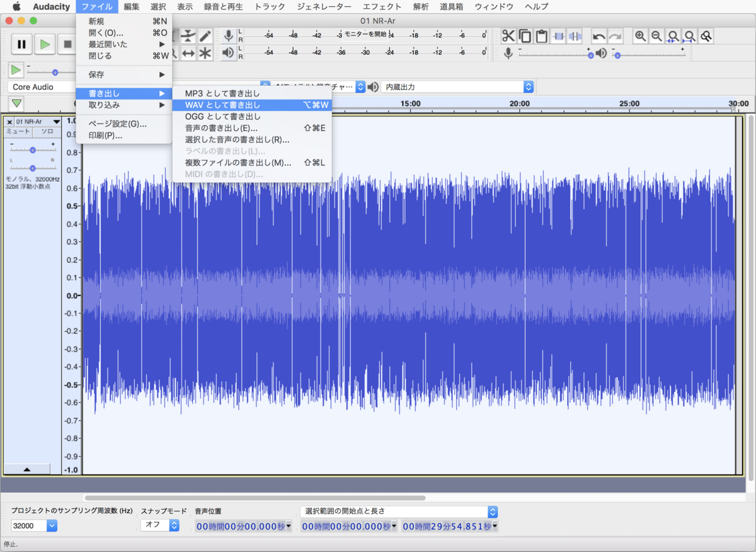Start playback with the green Play button
Image resolution: width=756 pixels, height=552 pixels.
point(44,44)
